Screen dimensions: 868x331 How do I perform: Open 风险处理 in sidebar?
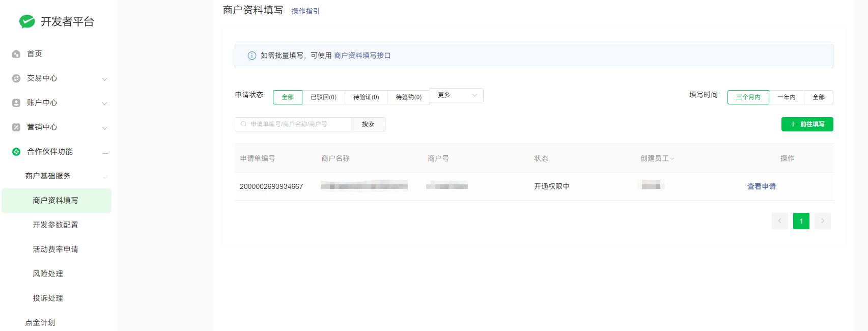(x=48, y=274)
